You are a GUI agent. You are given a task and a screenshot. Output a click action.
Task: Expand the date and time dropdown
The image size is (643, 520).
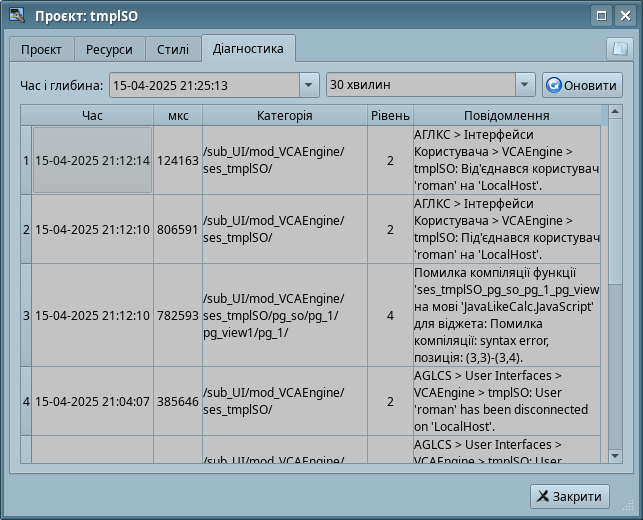point(309,86)
